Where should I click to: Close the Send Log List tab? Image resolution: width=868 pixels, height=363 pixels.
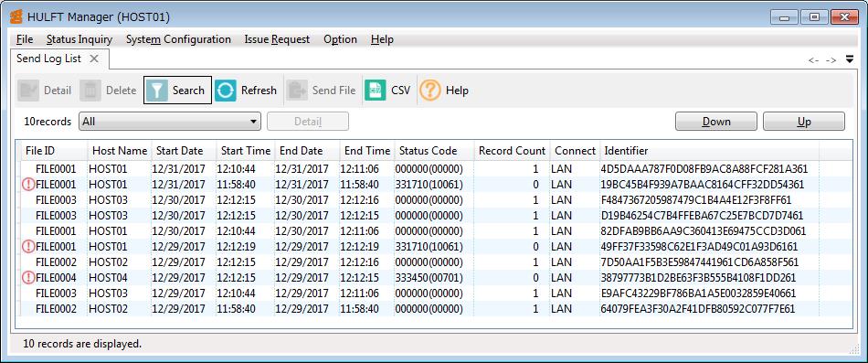[94, 59]
